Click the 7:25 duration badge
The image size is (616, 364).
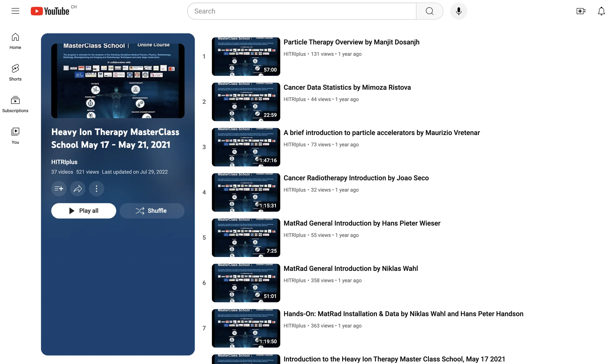pyautogui.click(x=272, y=251)
